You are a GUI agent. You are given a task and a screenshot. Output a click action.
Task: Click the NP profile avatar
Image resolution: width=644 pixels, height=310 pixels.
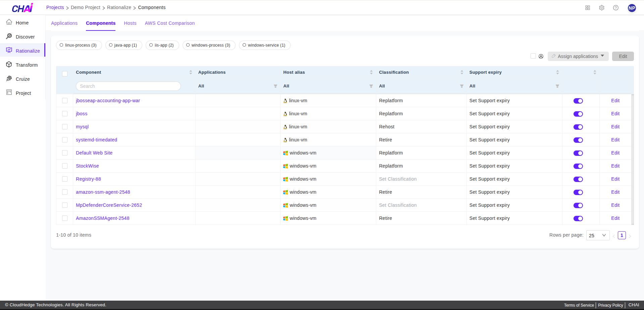[x=632, y=7]
